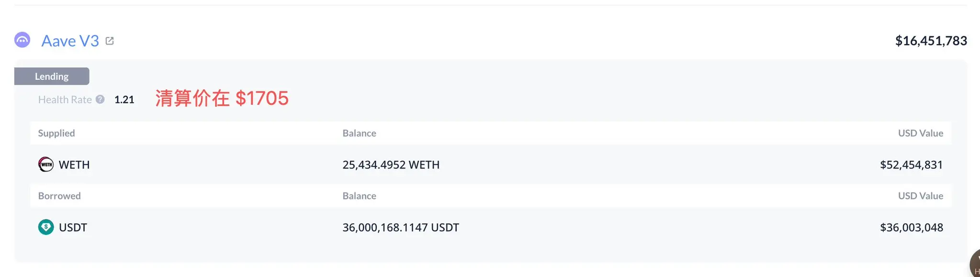Click the 1.21 health rate value
Image resolution: width=980 pixels, height=277 pixels.
(x=124, y=100)
